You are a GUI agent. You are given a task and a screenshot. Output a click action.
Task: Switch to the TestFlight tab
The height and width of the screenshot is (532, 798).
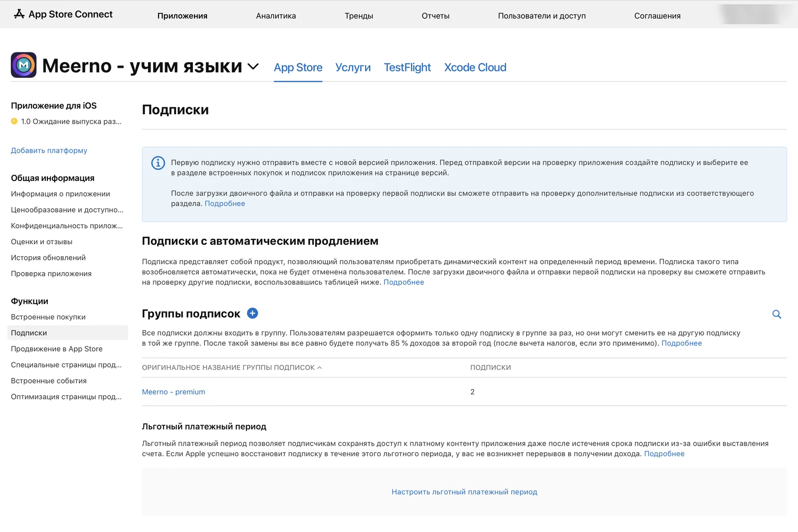(x=407, y=67)
